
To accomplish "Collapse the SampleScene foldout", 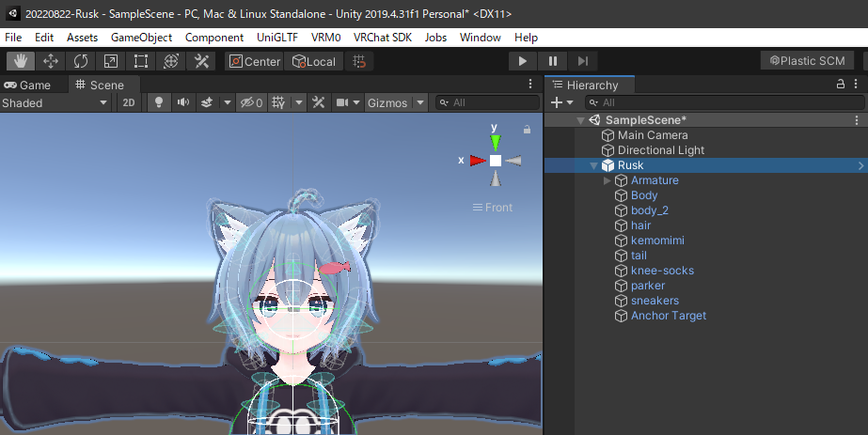I will pos(580,120).
